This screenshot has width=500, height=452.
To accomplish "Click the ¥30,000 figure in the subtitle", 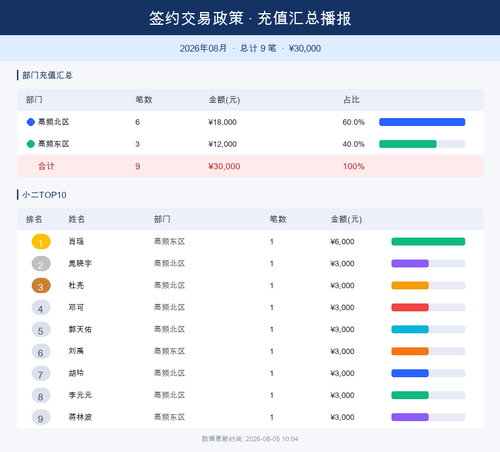I will 305,49.
